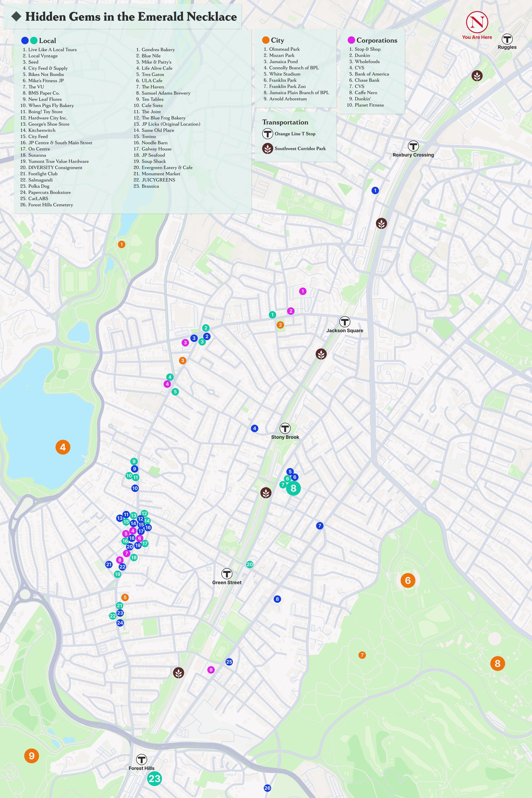Click the large orange 6 Franklin Park marker

(x=408, y=580)
